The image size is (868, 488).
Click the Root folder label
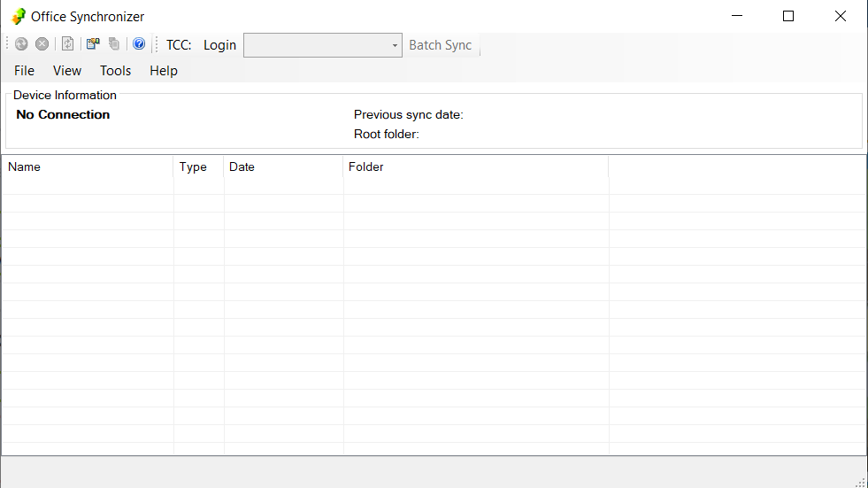[x=387, y=134]
